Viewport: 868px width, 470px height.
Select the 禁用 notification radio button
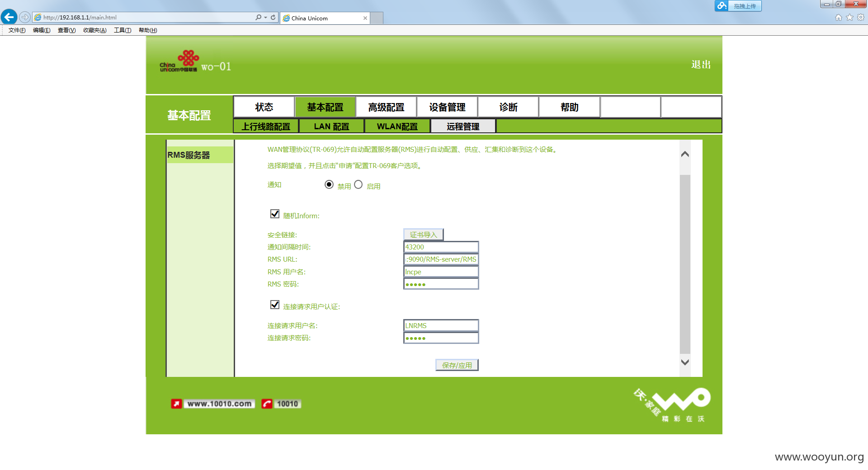(x=329, y=184)
